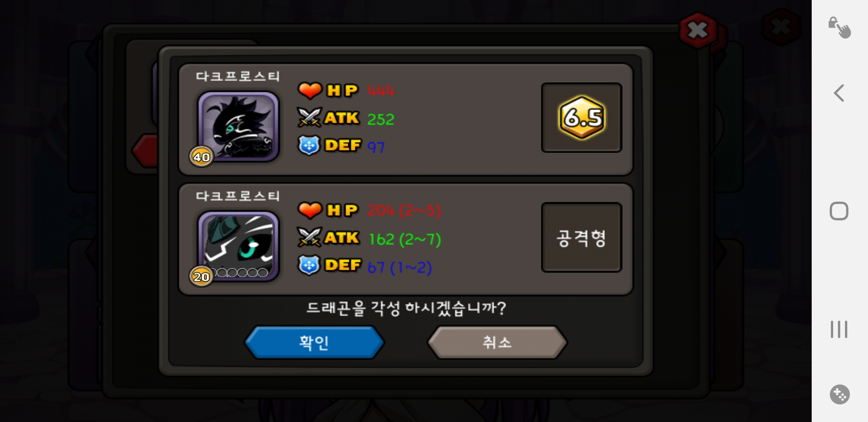Image resolution: width=868 pixels, height=422 pixels.
Task: Tap the Android home button
Action: 839,211
